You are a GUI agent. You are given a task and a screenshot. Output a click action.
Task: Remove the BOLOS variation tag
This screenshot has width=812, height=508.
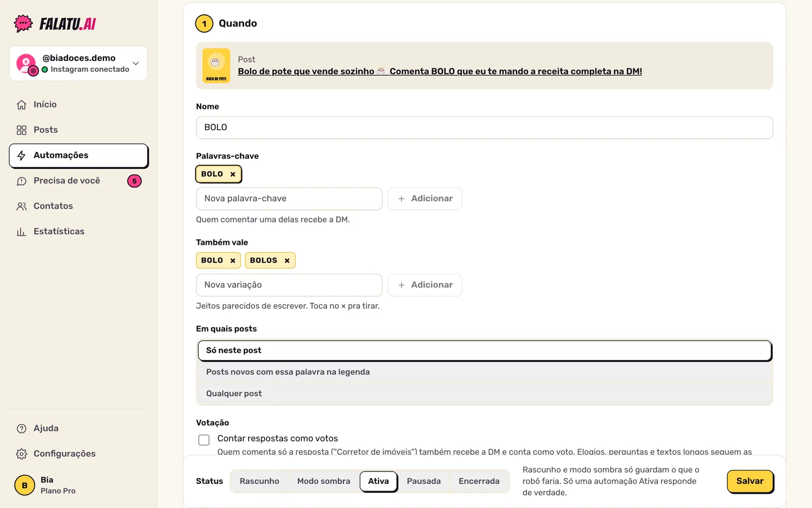pos(287,261)
